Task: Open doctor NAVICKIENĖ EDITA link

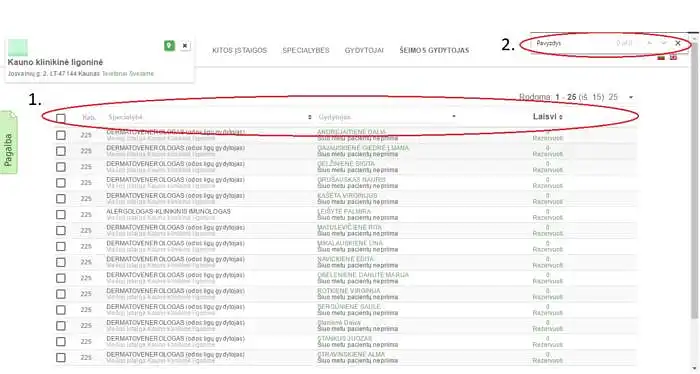Action: pyautogui.click(x=346, y=259)
